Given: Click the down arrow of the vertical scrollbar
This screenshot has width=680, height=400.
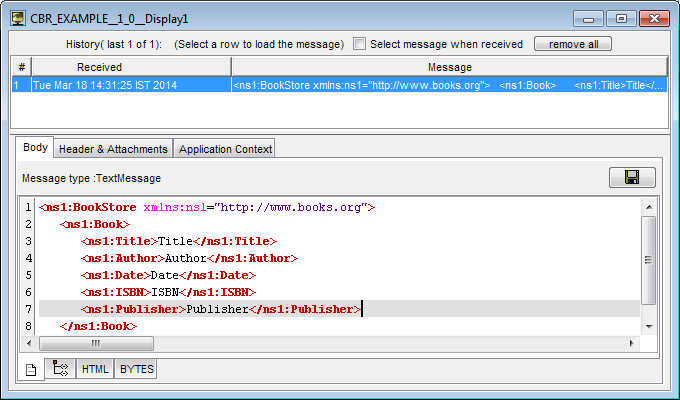Looking at the screenshot, I should (649, 326).
